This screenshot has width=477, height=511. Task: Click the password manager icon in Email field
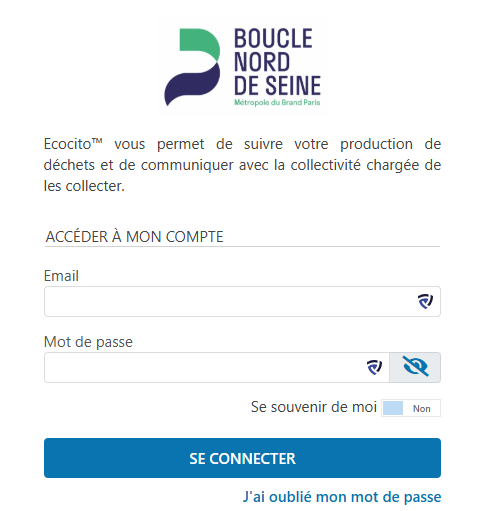tap(425, 301)
